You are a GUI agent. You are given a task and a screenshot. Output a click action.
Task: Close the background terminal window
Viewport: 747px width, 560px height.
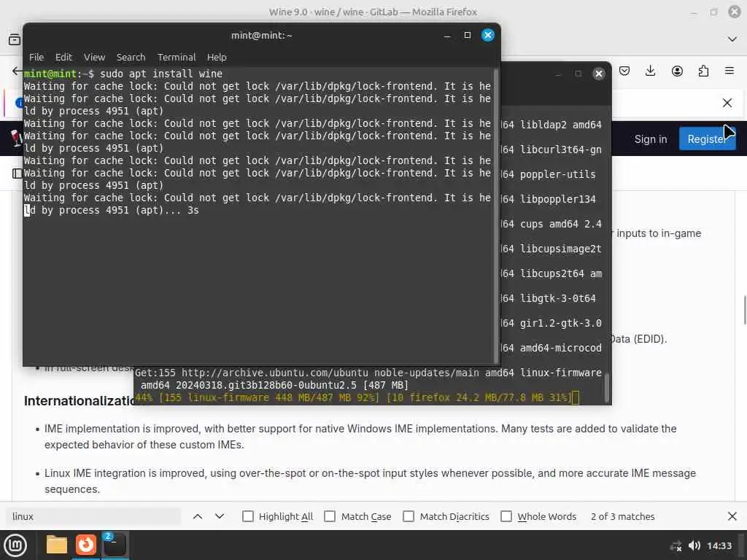pyautogui.click(x=599, y=74)
